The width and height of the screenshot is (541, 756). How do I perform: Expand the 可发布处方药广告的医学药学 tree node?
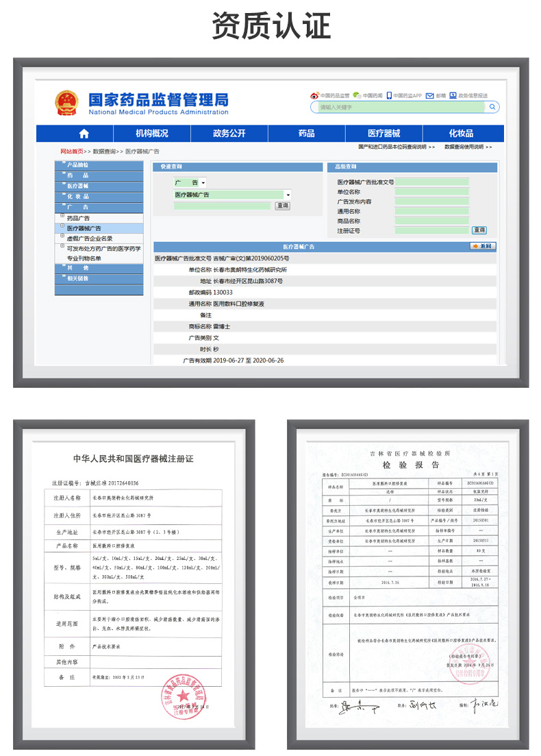click(62, 246)
